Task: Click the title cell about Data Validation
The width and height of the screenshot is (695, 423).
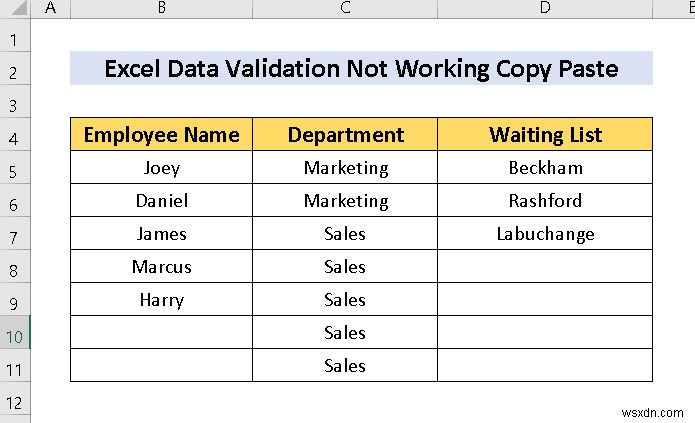Action: 361,70
